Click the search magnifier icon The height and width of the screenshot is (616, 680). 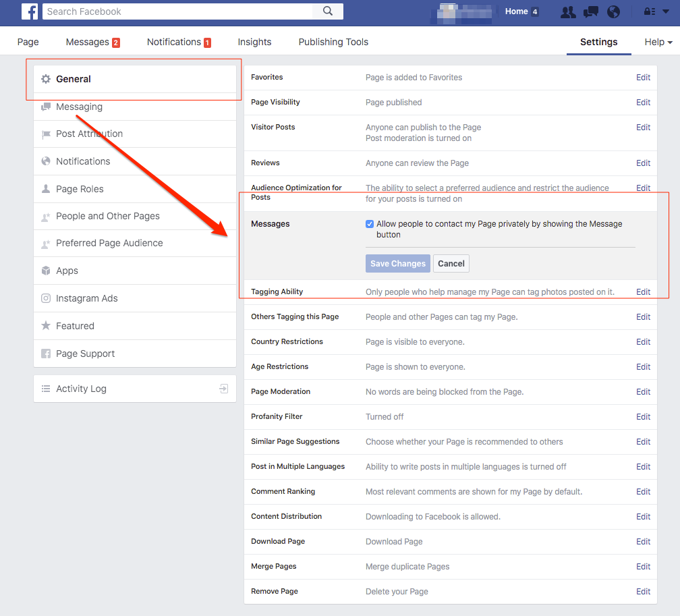pos(328,11)
